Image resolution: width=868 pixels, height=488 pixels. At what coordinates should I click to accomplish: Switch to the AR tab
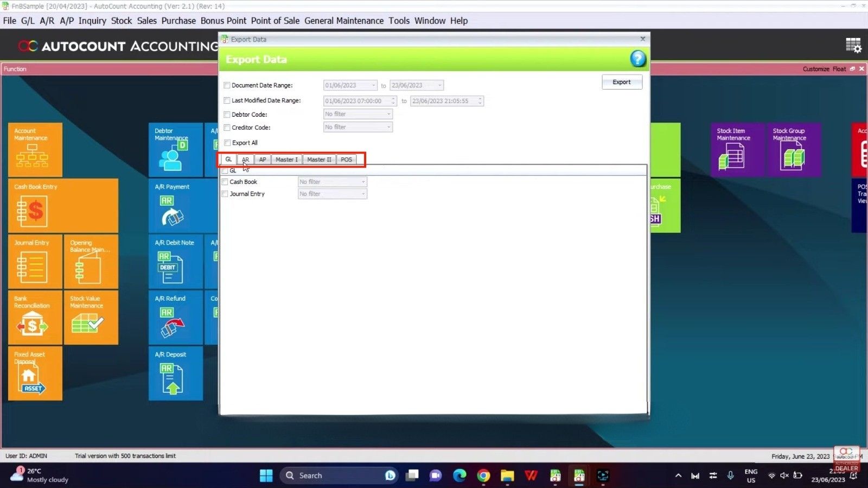[x=245, y=160]
